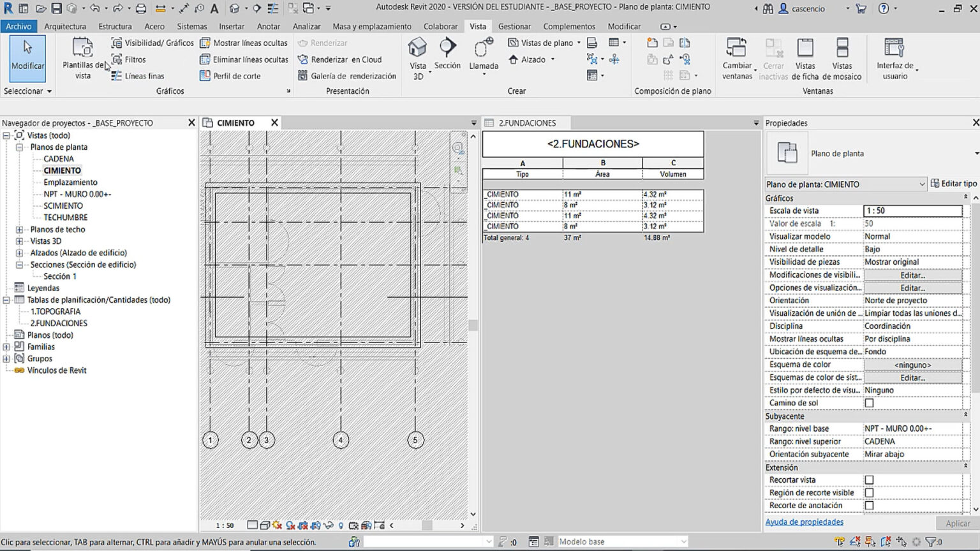This screenshot has width=980, height=551.
Task: Switch to the Gestionar ribbon tab
Action: click(514, 26)
